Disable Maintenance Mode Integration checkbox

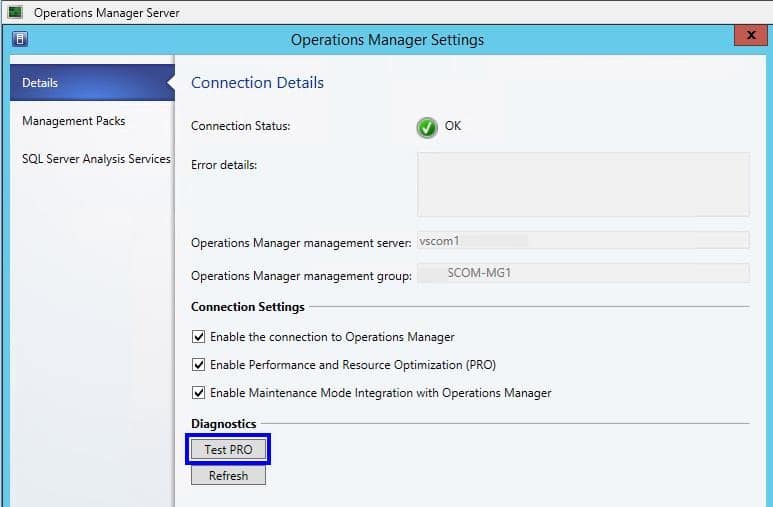pos(198,393)
